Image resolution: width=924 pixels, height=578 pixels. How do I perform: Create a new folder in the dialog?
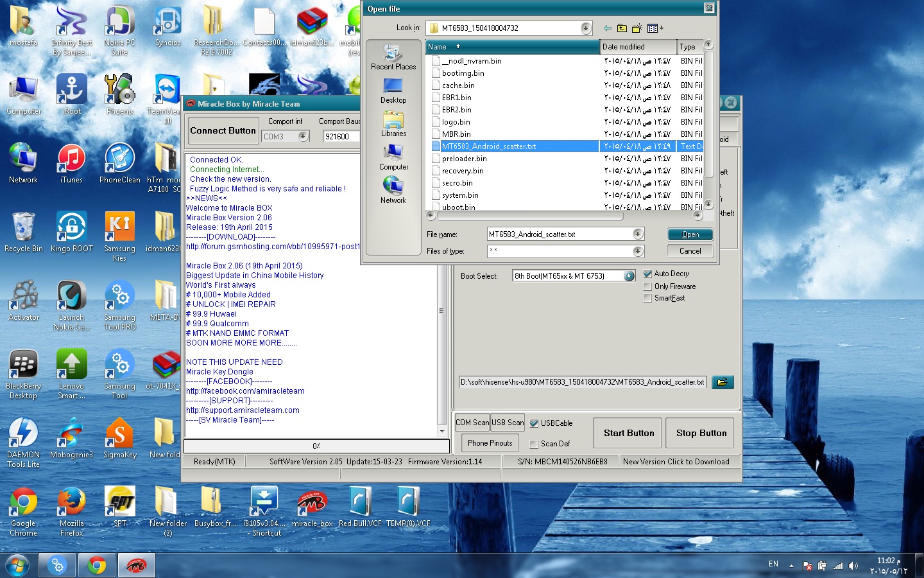[637, 28]
